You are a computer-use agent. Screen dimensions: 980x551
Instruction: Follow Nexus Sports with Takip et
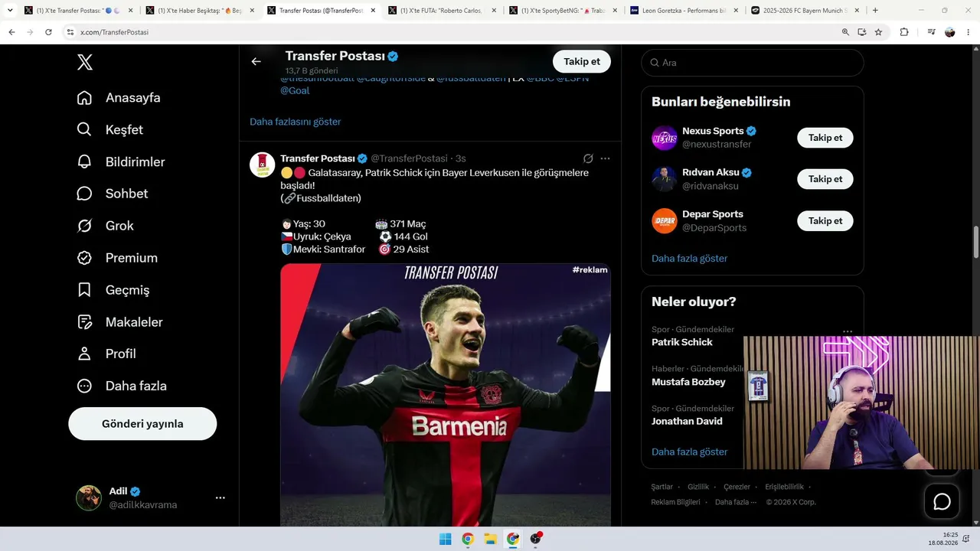pyautogui.click(x=825, y=138)
